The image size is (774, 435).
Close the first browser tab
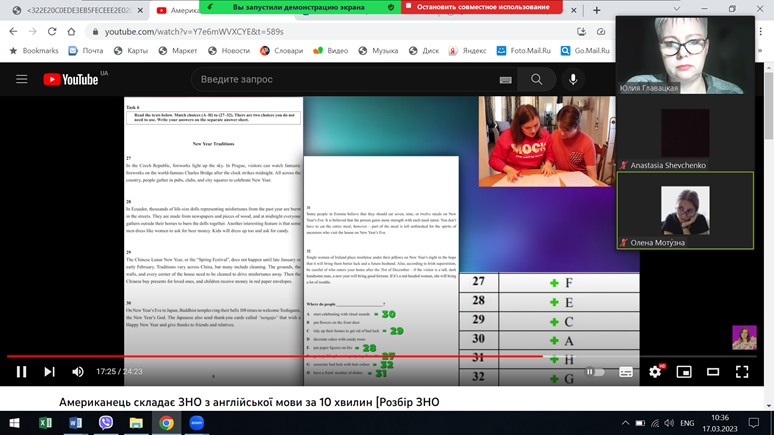point(140,10)
